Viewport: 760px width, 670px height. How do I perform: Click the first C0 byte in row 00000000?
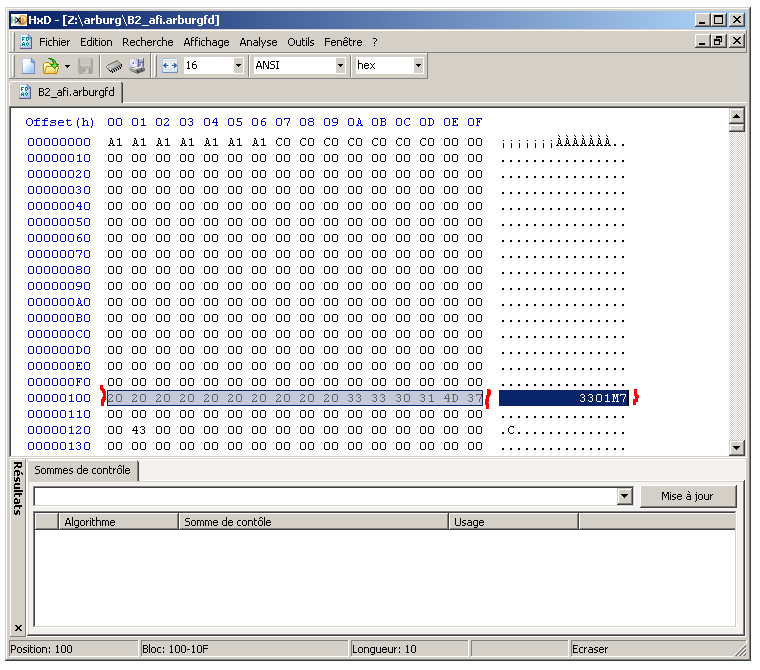(x=283, y=142)
